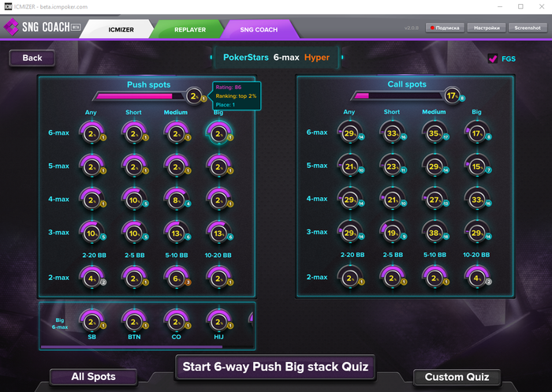552x392 pixels.
Task: Select Call 3-max Any stack gauge
Action: pyautogui.click(x=351, y=232)
